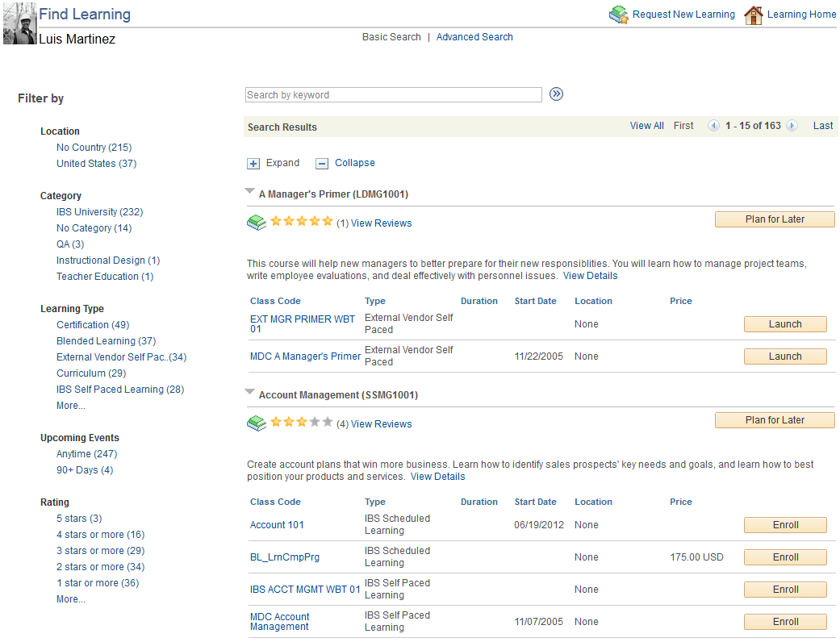Switch to Basic Search
This screenshot has height=642, width=840.
391,36
